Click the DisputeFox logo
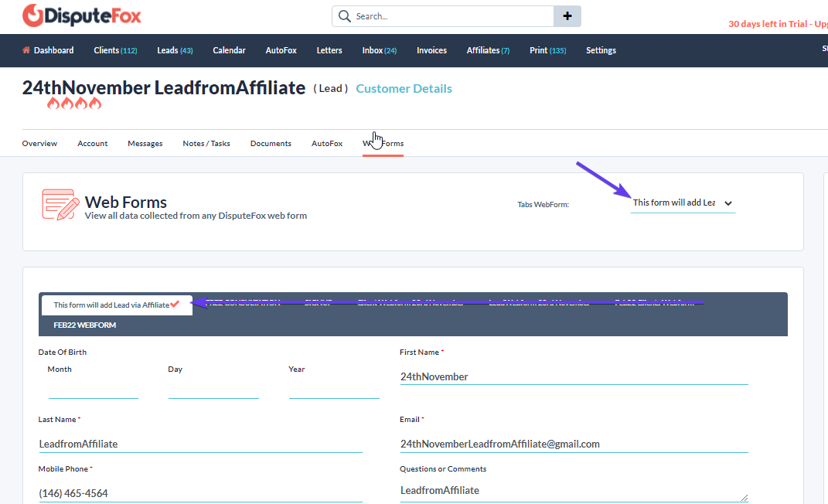The image size is (828, 504). tap(82, 15)
